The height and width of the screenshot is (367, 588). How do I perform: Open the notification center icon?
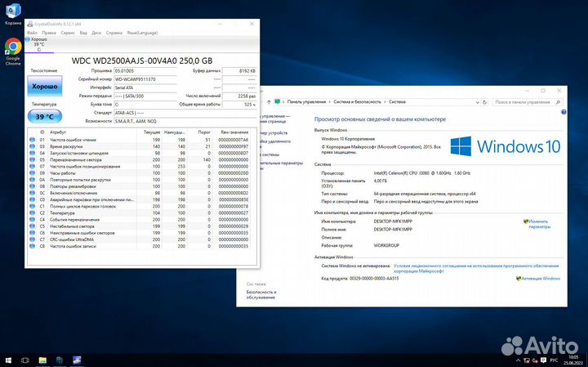[x=544, y=360]
